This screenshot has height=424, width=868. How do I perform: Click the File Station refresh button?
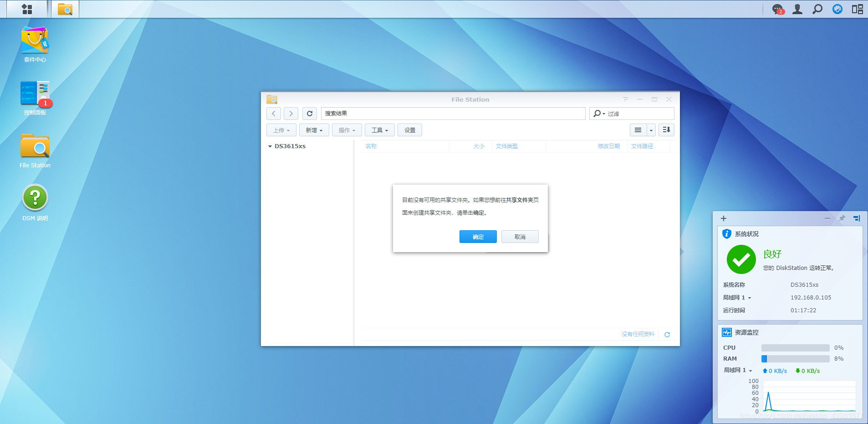coord(310,114)
